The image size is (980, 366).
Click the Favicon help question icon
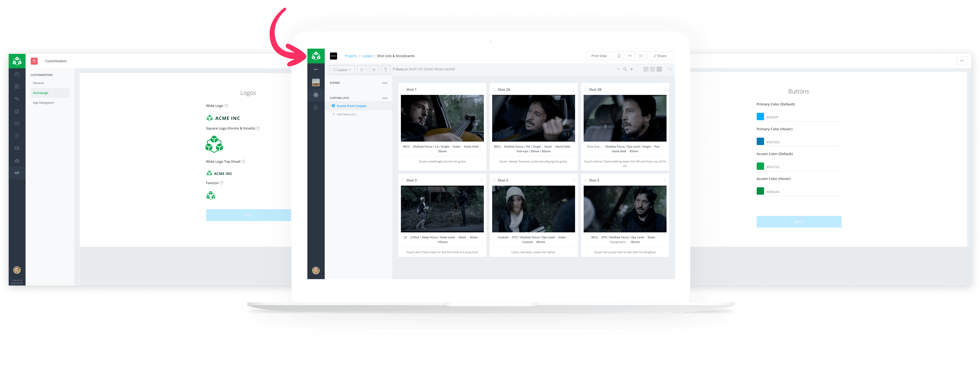tap(221, 183)
